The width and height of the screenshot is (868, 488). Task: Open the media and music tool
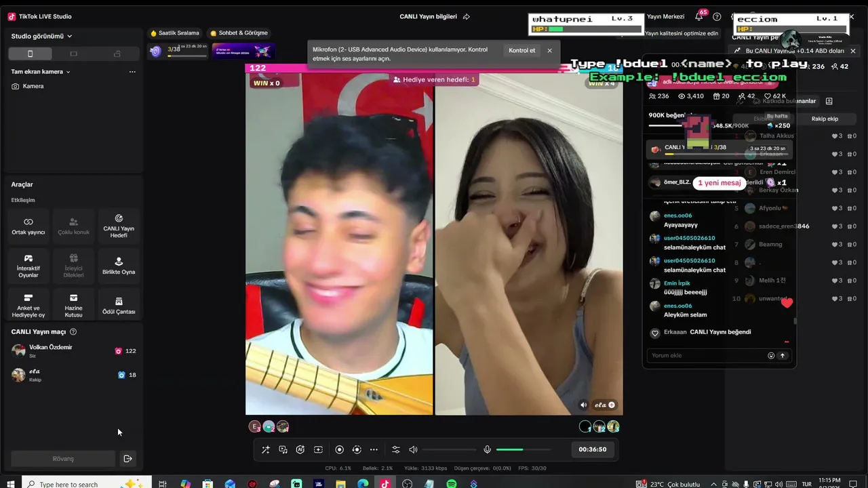(x=283, y=449)
